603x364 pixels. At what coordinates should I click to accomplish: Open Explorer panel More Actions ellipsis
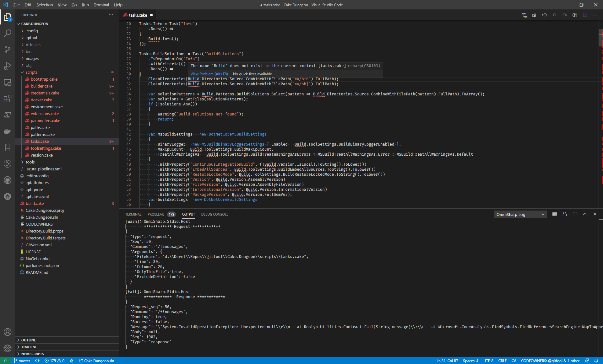coord(111,15)
